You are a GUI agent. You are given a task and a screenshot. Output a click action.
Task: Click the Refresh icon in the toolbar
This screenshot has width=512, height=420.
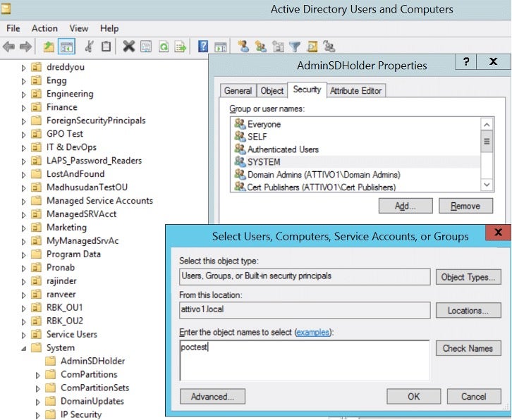[x=164, y=47]
